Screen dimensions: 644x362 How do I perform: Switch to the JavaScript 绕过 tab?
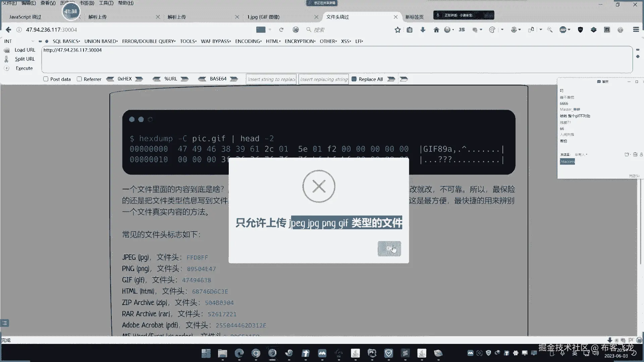click(25, 17)
